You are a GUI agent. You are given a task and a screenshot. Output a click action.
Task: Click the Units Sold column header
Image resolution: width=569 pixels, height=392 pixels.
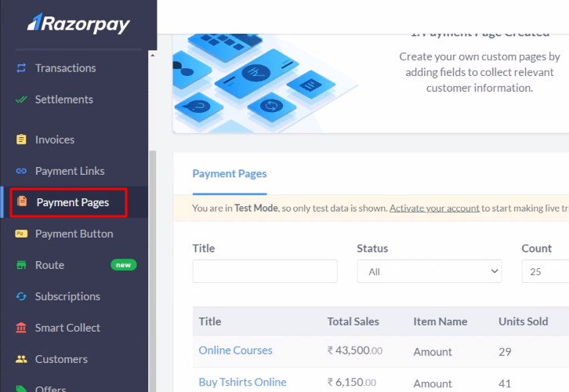coord(524,321)
